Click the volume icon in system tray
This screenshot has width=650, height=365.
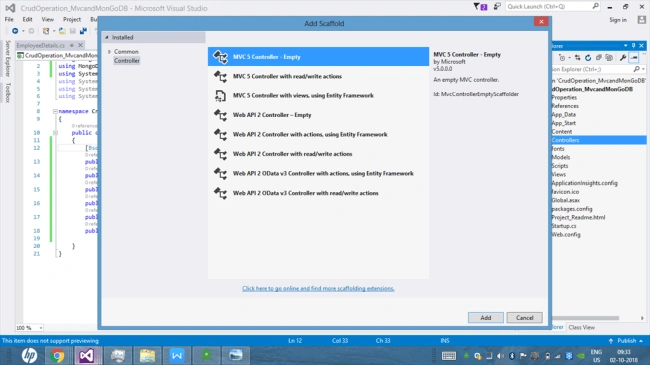pos(500,356)
